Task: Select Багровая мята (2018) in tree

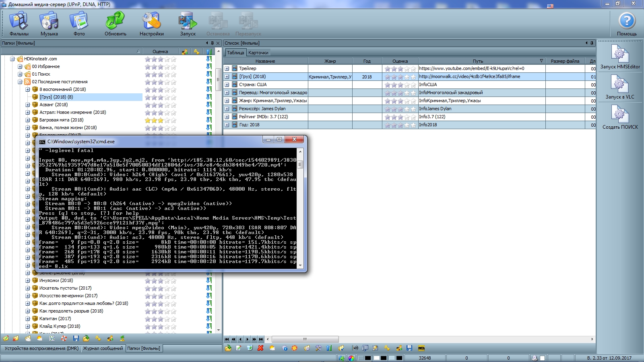Action: [61, 120]
